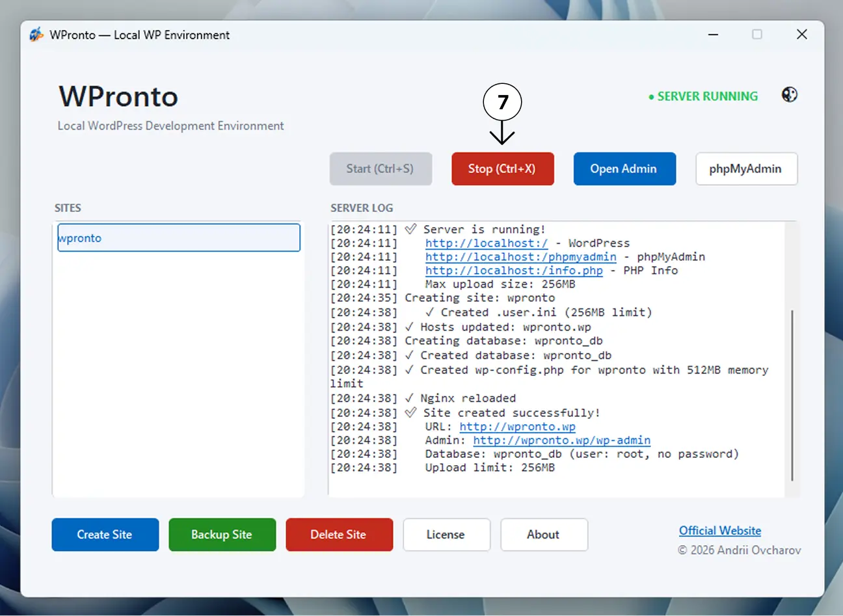
Task: Minimize the WPronto window
Action: (x=714, y=34)
